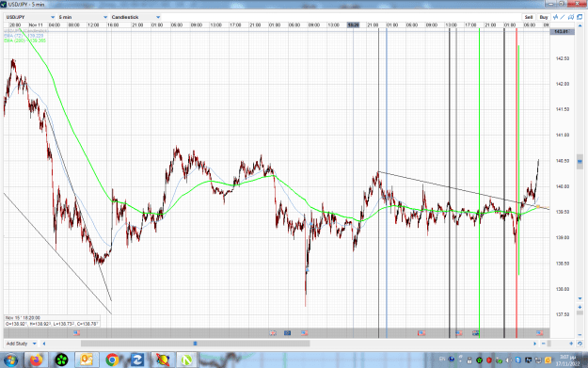Click the green N taskbar icon
This screenshot has height=368, width=588.
pyautogui.click(x=186, y=360)
